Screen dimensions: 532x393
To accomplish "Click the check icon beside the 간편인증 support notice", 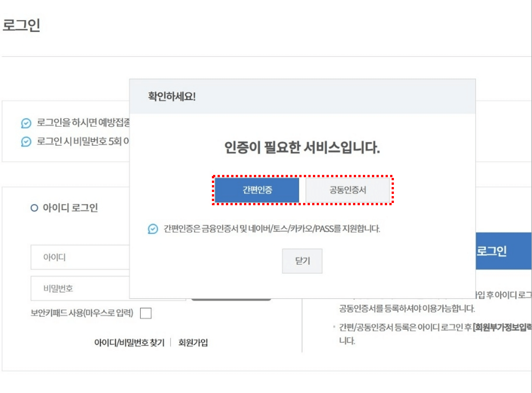I will (x=152, y=228).
